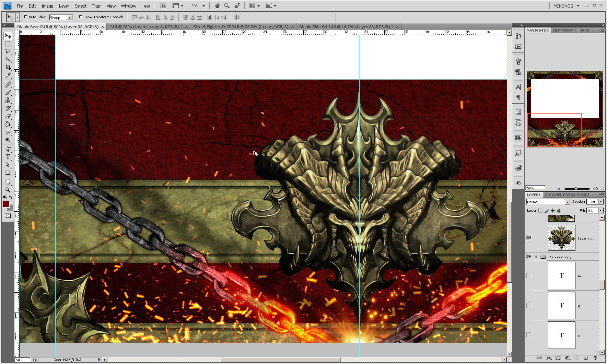Select the Clone Stamp tool
The image size is (607, 364).
coord(8,100)
